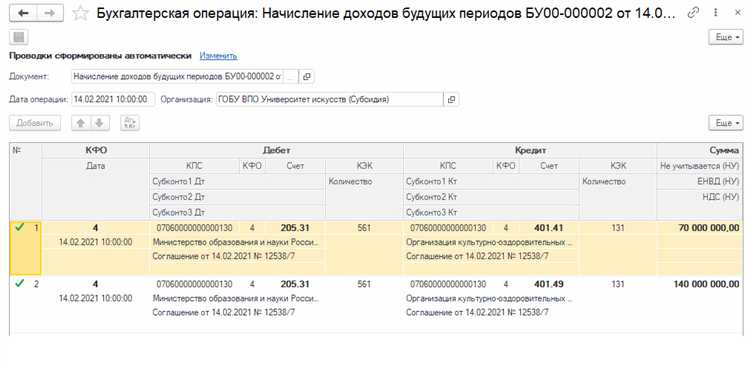
Task: Click row 1 debit KPS 07060000000000130
Action: point(194,228)
